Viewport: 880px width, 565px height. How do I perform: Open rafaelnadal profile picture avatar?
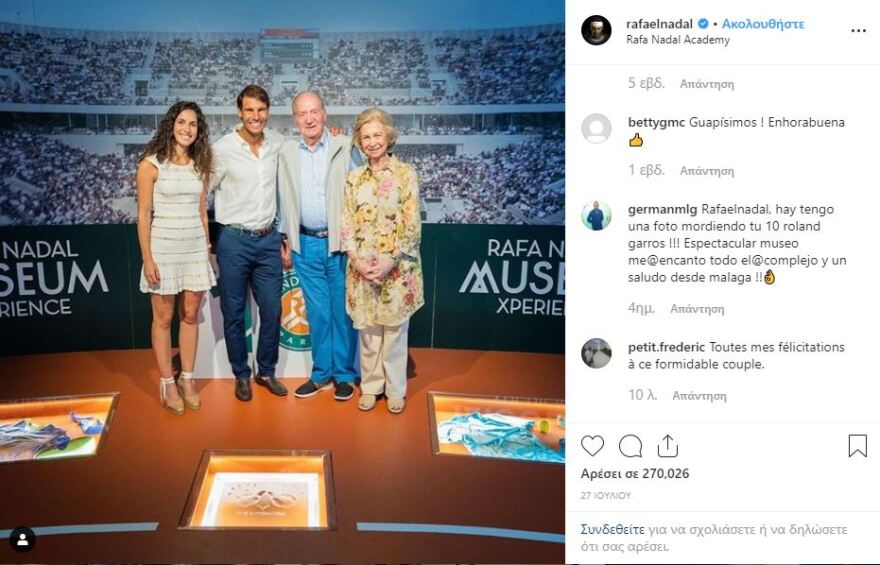tap(596, 30)
